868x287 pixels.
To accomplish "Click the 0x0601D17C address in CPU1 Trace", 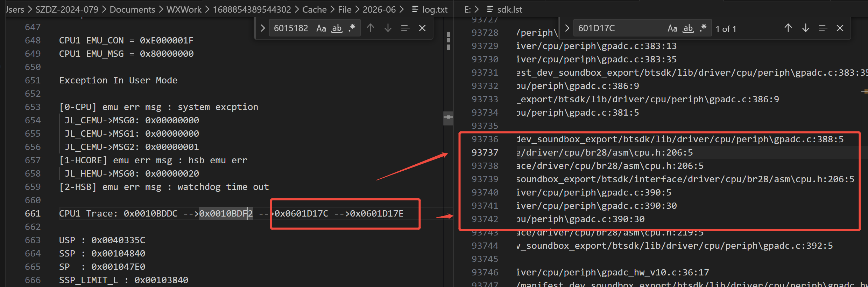I will 302,213.
